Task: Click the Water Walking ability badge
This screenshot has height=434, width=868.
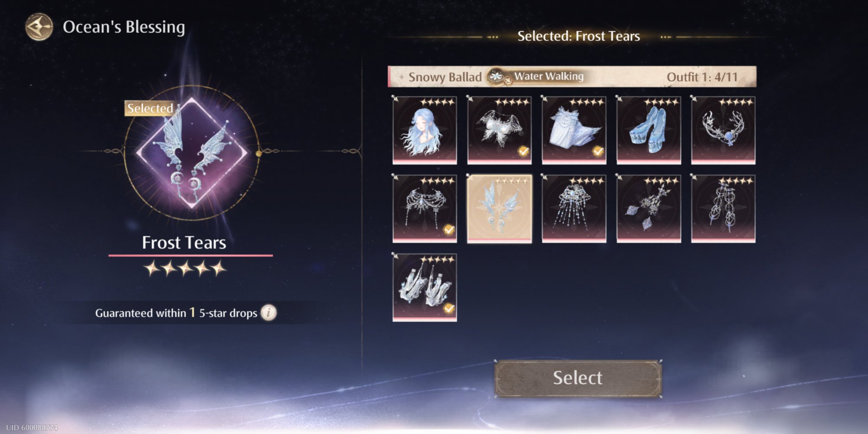Action: pyautogui.click(x=536, y=76)
